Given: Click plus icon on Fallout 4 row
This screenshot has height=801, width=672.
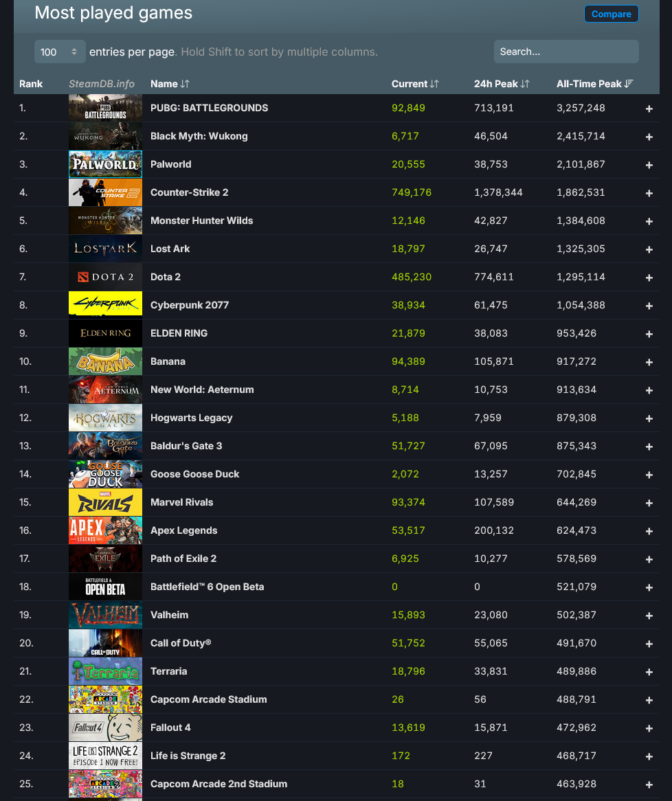Looking at the screenshot, I should coord(649,728).
